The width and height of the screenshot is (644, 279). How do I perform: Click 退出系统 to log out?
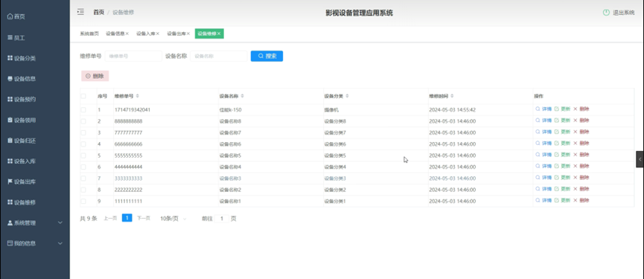pos(624,13)
